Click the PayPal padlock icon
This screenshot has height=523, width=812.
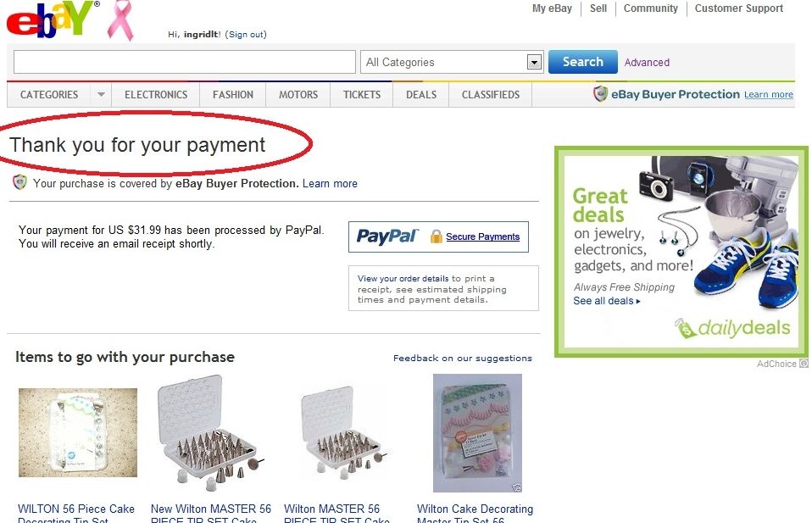(436, 236)
